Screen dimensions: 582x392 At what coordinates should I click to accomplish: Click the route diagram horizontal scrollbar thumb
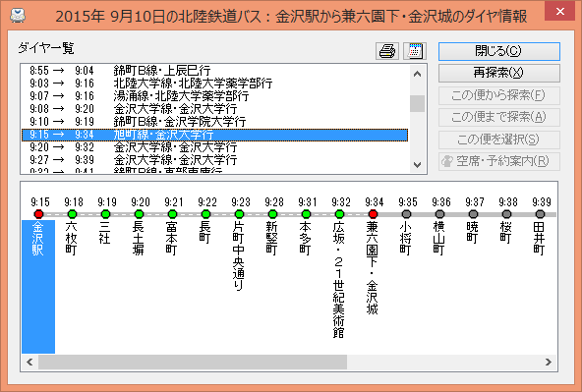point(193,362)
